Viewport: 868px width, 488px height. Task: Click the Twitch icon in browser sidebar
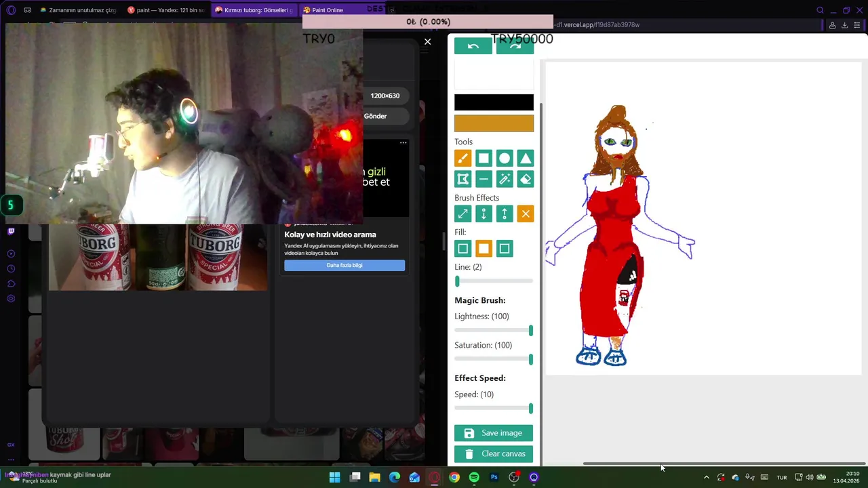point(11,231)
